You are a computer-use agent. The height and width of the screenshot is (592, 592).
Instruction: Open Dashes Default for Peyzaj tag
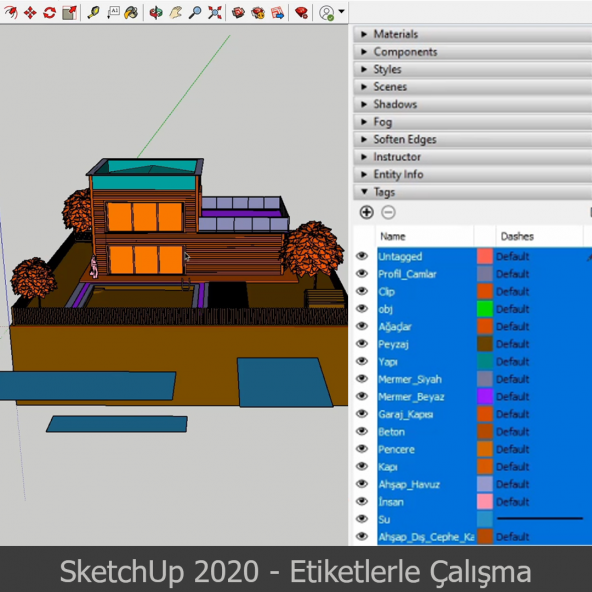[x=512, y=344]
